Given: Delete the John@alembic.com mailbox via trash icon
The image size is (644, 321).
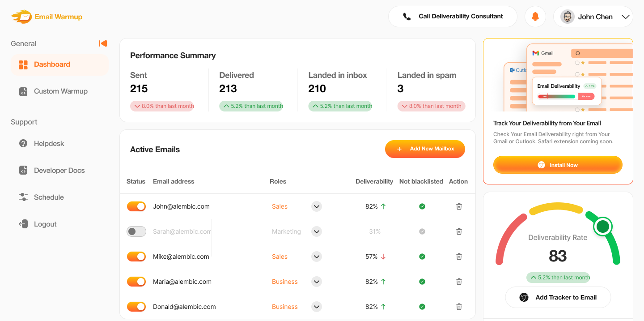Looking at the screenshot, I should point(458,206).
